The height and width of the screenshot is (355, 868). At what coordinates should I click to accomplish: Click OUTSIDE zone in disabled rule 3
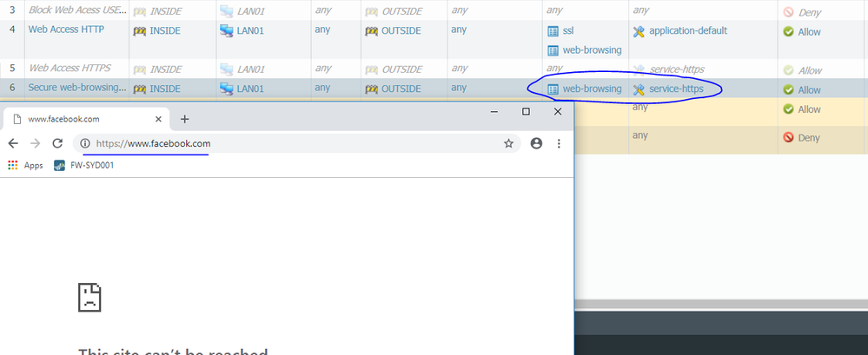tap(402, 11)
